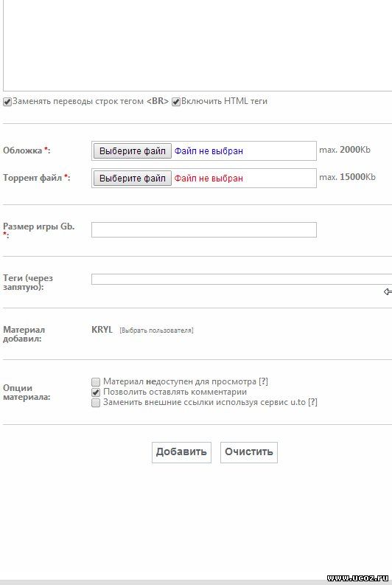392x585 pixels.
Task: Enable Заменить внешние ссылки checkbox
Action: pos(96,403)
